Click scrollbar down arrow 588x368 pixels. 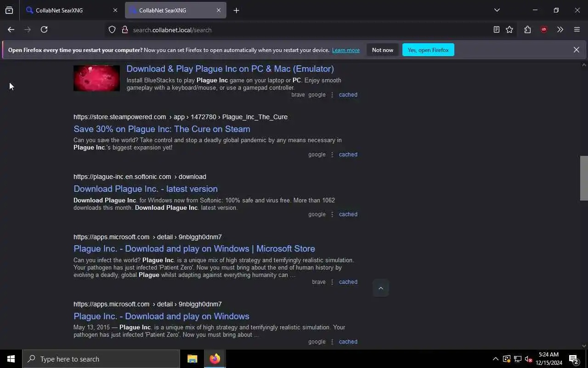(584, 346)
